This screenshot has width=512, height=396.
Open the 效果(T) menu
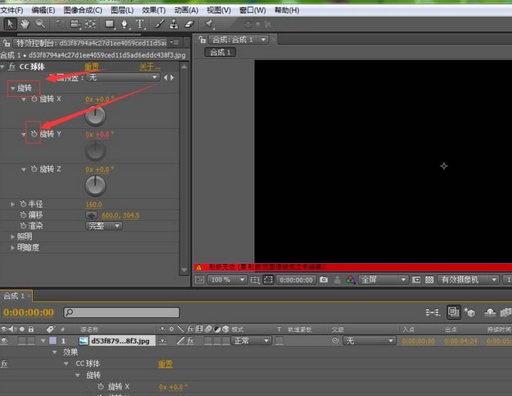click(154, 10)
